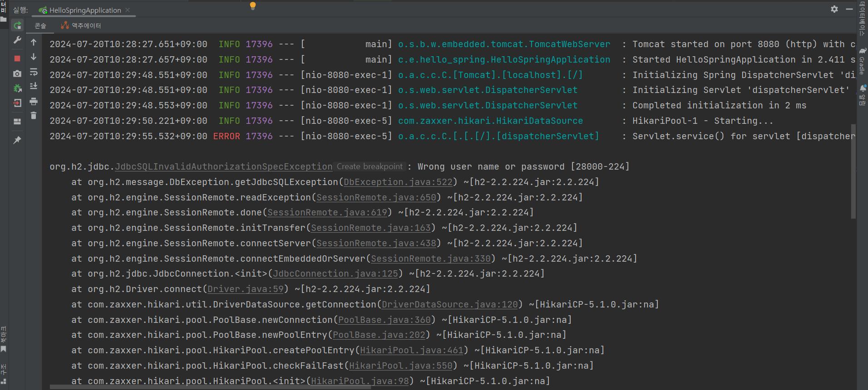Click the 10:29:55.532 timestamp of the ERROR row
This screenshot has height=390, width=868.
(128, 136)
